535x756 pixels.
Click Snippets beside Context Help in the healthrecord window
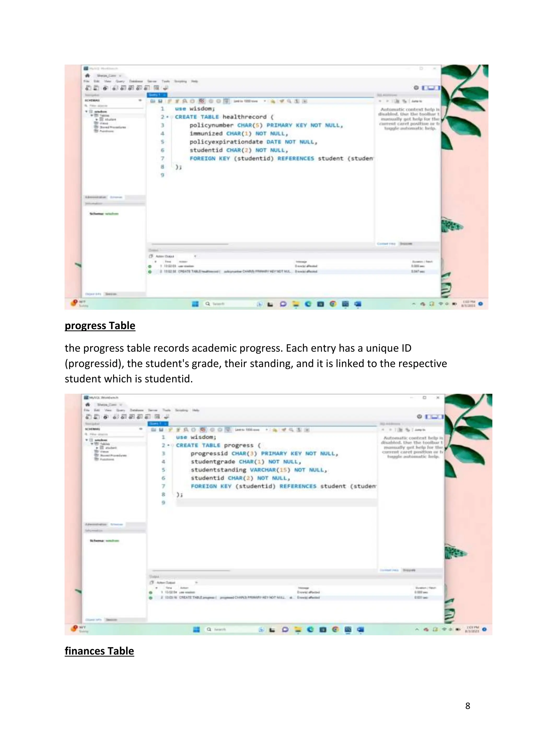click(406, 244)
